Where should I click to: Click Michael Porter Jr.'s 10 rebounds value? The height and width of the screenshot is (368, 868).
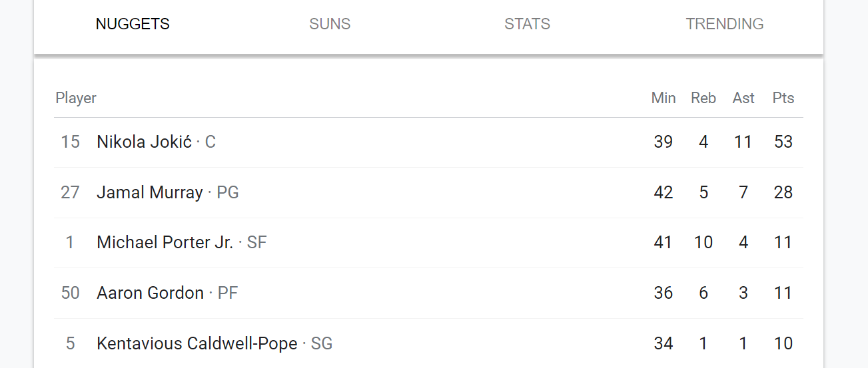tap(703, 243)
